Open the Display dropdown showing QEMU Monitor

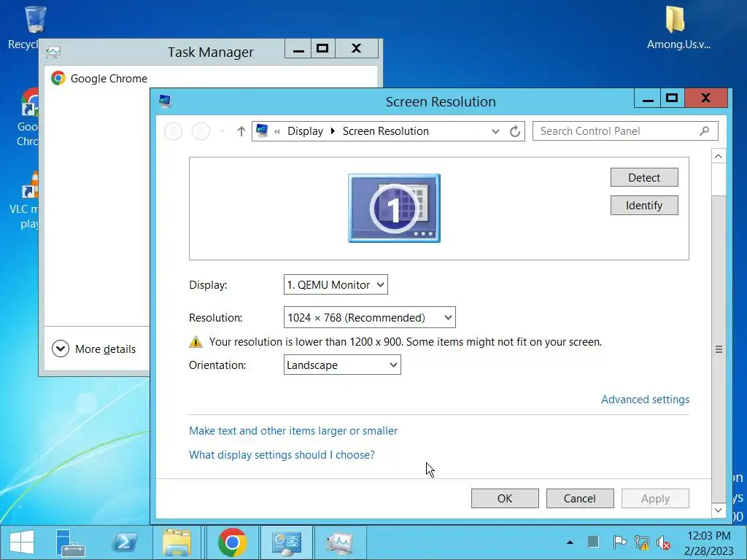pos(336,285)
